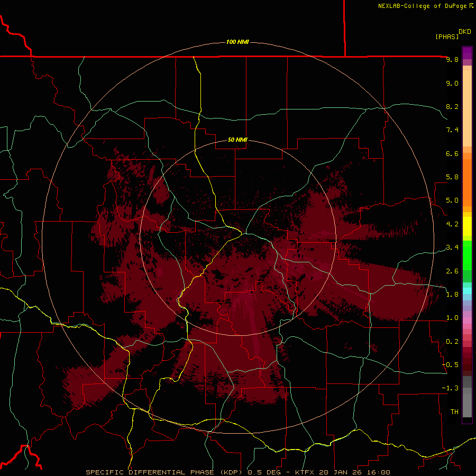Click the 2.6 scale value

[x=452, y=271]
